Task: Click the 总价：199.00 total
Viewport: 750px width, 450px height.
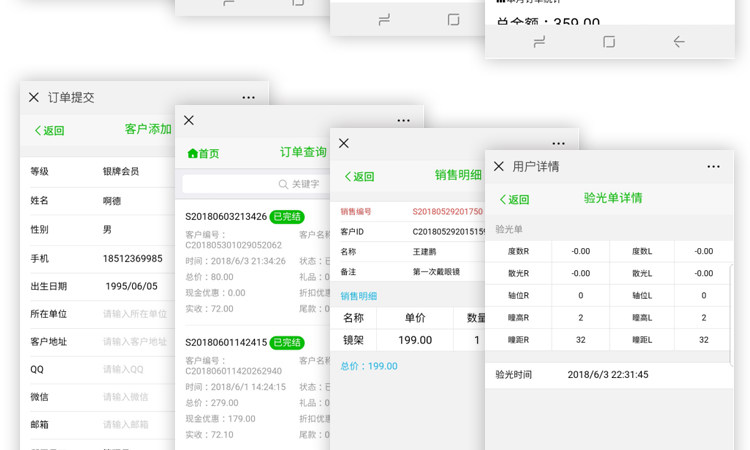Action: point(369,366)
